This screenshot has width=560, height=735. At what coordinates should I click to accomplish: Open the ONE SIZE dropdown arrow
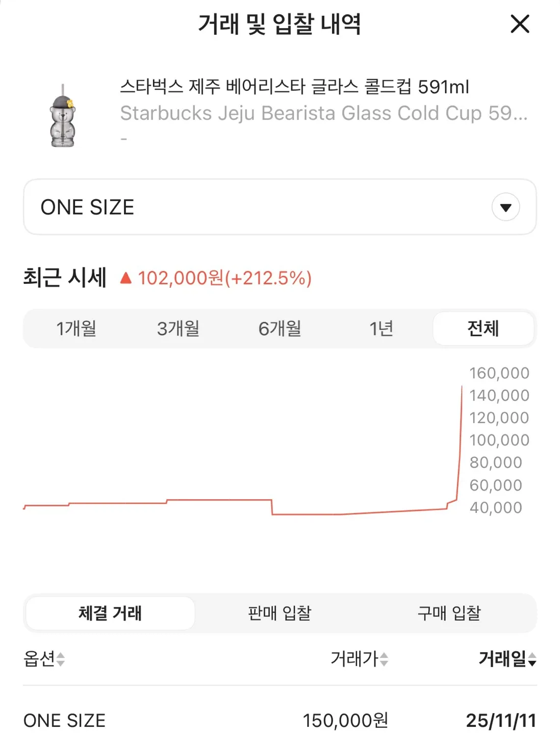pyautogui.click(x=505, y=207)
